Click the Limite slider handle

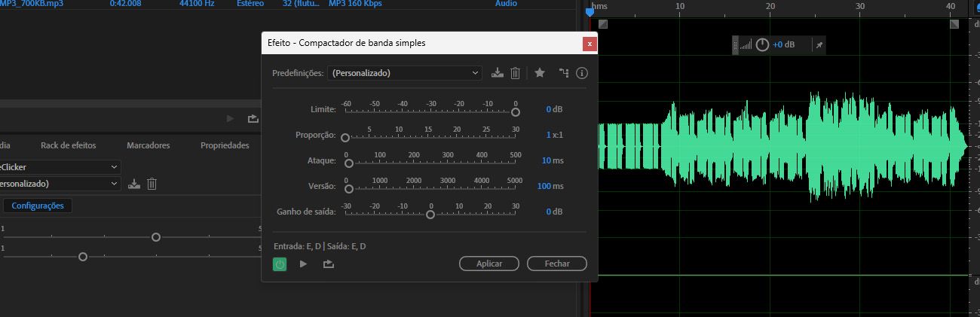pos(516,112)
